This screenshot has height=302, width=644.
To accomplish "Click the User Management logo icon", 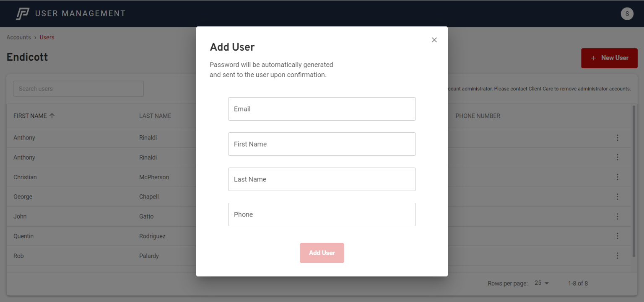I will click(x=22, y=13).
